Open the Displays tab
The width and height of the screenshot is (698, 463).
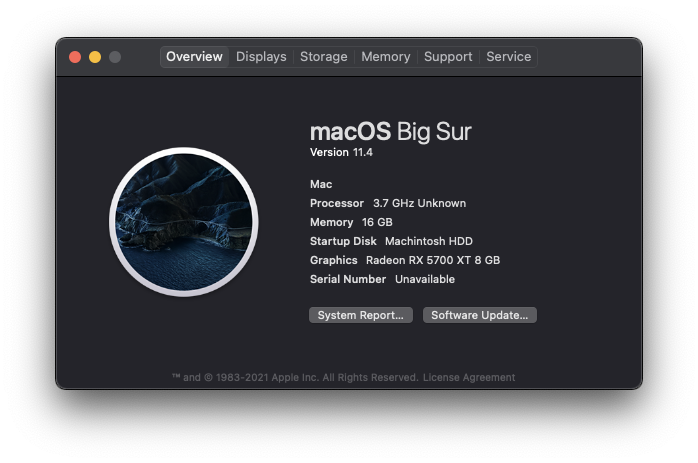pyautogui.click(x=261, y=57)
